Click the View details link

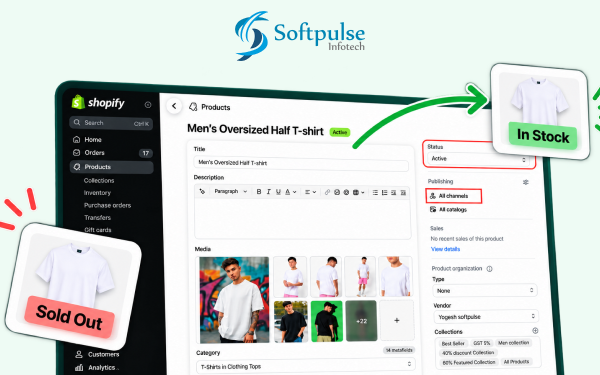point(445,249)
